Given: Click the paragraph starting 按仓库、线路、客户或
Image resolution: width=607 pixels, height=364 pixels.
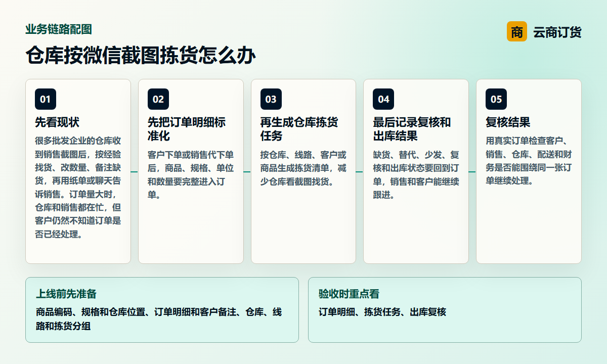Looking at the screenshot, I should pos(303,168).
